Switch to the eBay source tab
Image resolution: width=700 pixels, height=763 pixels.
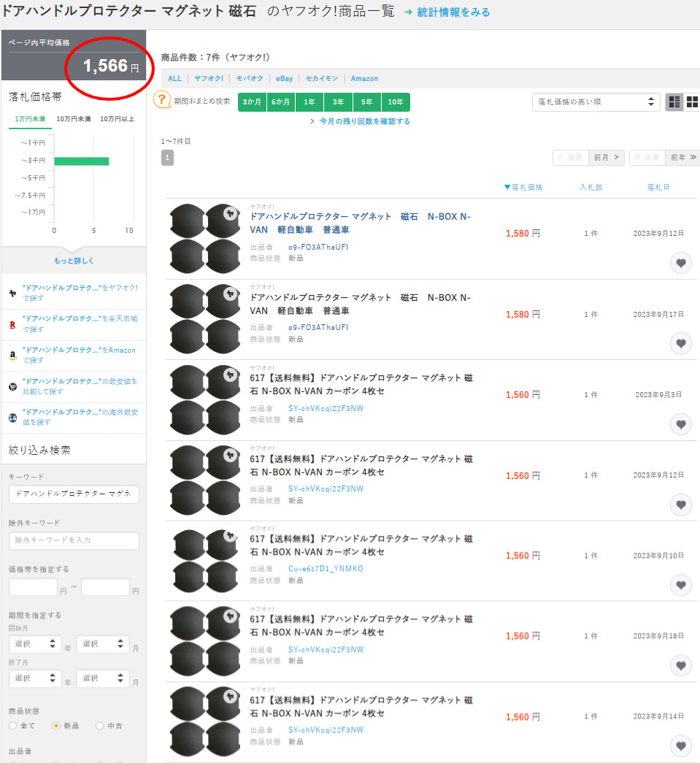pos(284,78)
